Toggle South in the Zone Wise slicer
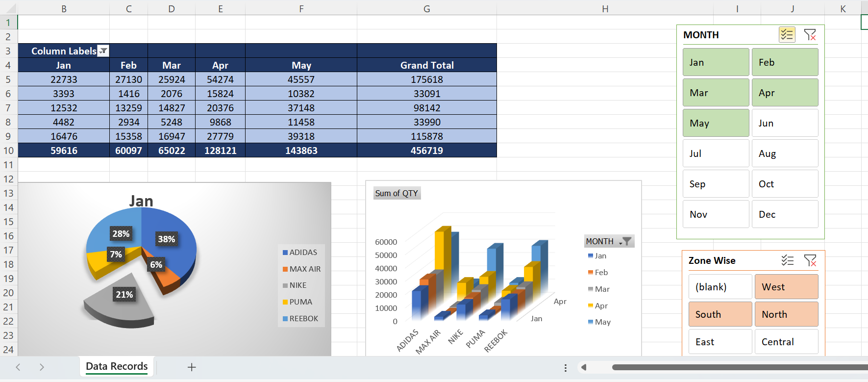The width and height of the screenshot is (868, 382). 720,314
